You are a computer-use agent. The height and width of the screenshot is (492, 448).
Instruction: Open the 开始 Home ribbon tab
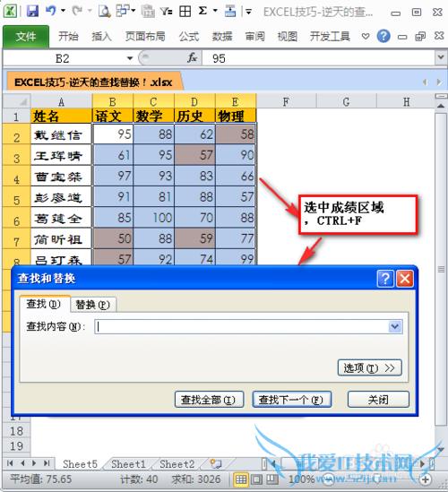[68, 37]
